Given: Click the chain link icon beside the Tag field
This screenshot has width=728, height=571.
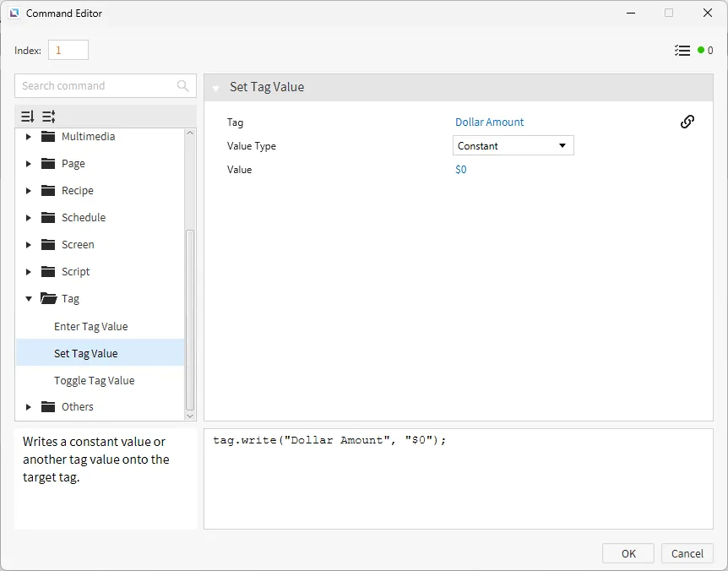Looking at the screenshot, I should click(x=687, y=122).
